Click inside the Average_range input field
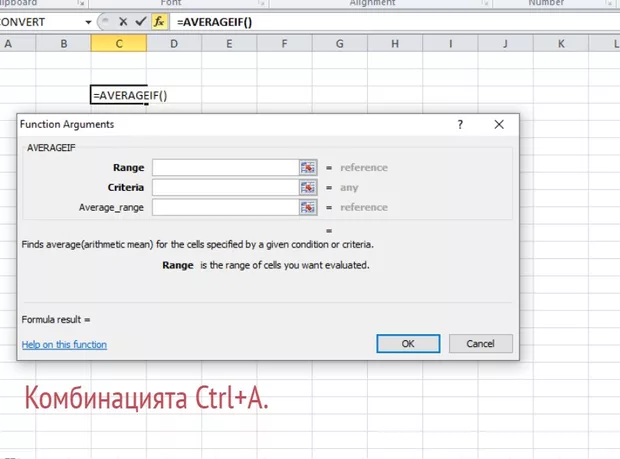 tap(225, 207)
